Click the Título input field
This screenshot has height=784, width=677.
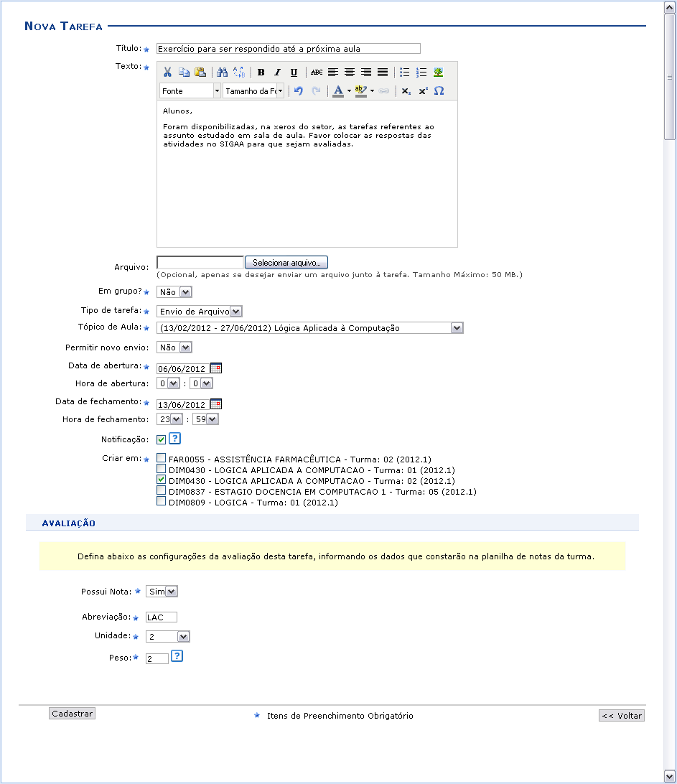289,49
